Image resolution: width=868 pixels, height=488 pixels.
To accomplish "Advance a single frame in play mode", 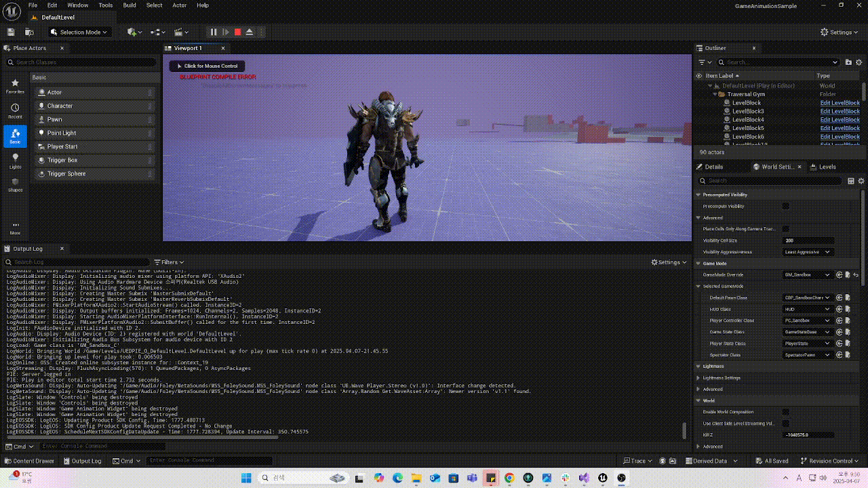I will (x=226, y=32).
